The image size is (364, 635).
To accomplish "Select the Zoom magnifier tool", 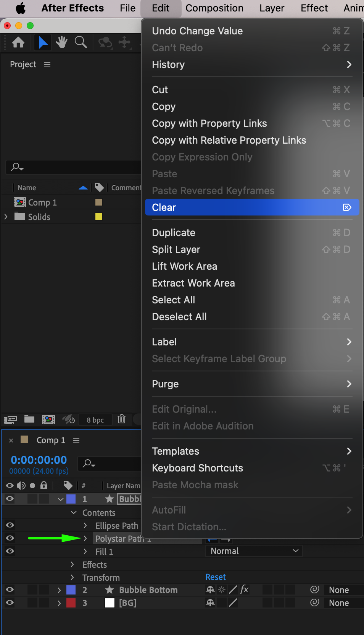I will click(81, 42).
